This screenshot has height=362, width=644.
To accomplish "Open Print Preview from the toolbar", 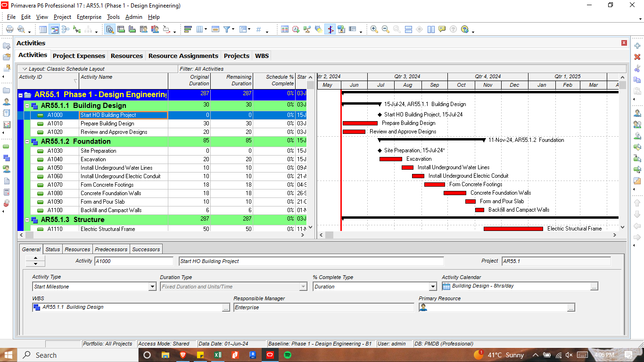I will pyautogui.click(x=21, y=29).
